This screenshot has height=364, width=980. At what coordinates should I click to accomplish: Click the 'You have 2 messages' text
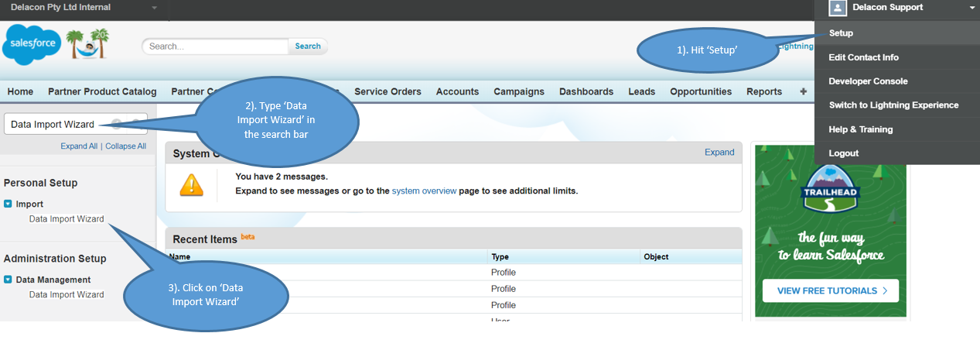coord(282,177)
